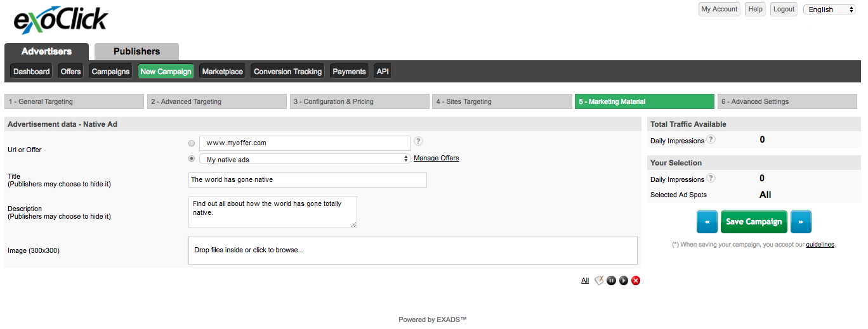Click help icon beside Your Selection Daily Impressions

click(711, 178)
